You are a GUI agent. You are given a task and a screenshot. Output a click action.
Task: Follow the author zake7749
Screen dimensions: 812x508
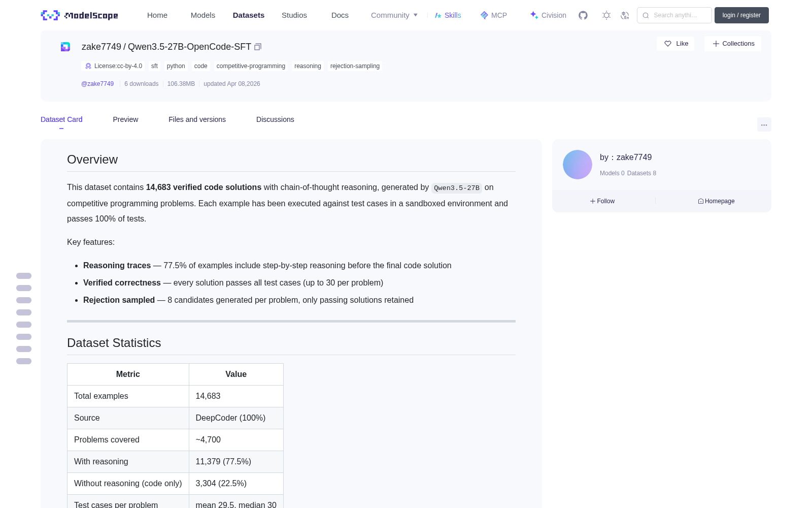(x=602, y=201)
